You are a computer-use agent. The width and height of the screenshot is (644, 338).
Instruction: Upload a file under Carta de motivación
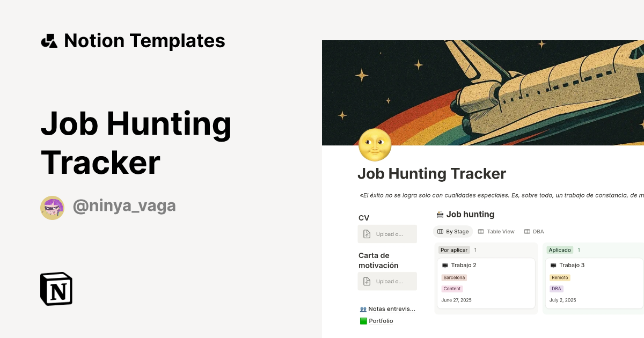[387, 281]
